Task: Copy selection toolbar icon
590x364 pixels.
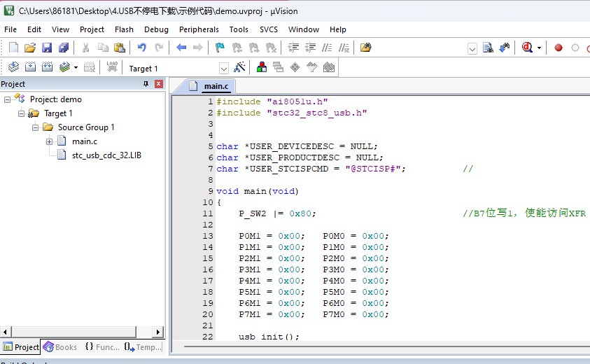Action: pos(103,48)
